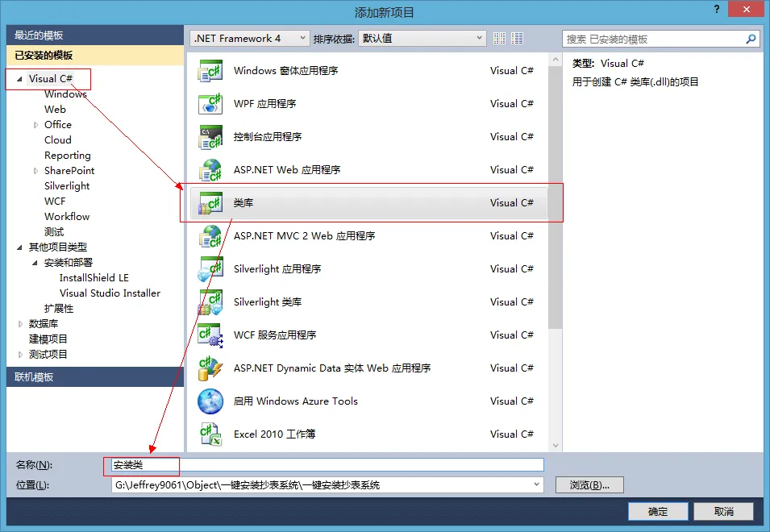Click the template list scrollbar down arrow
Image resolution: width=770 pixels, height=532 pixels.
[556, 446]
